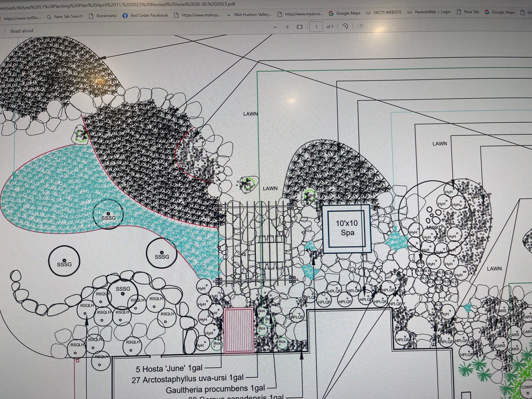
Task: Click 'of 1' page count text
Action: [330, 27]
